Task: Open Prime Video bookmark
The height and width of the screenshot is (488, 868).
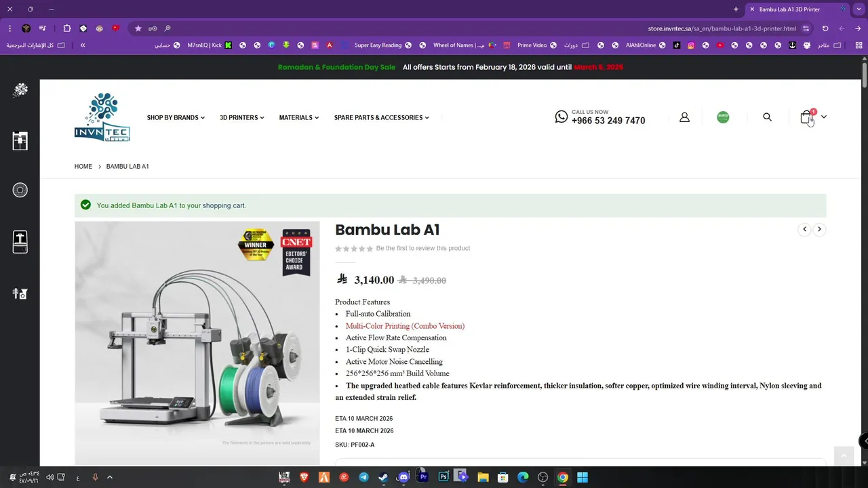Action: click(x=537, y=45)
